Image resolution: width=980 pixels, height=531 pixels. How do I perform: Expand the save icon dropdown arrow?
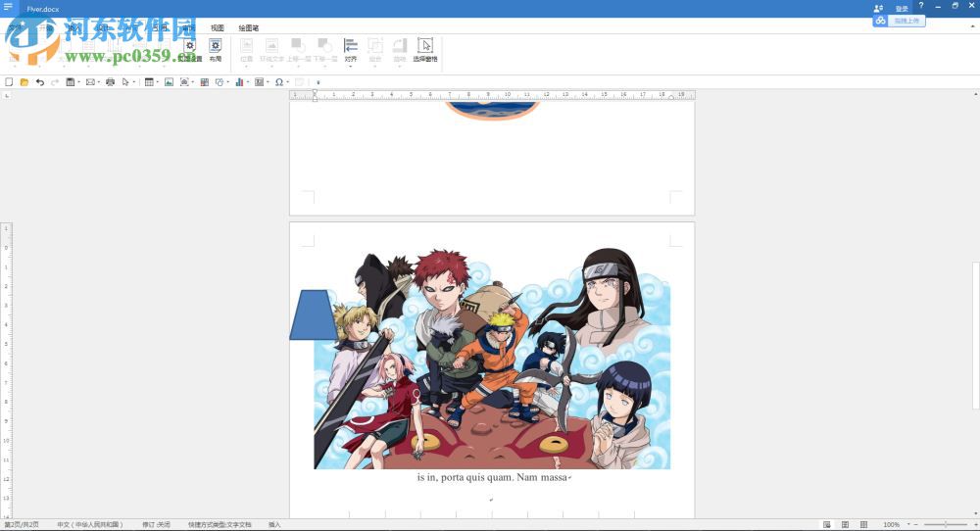(78, 82)
